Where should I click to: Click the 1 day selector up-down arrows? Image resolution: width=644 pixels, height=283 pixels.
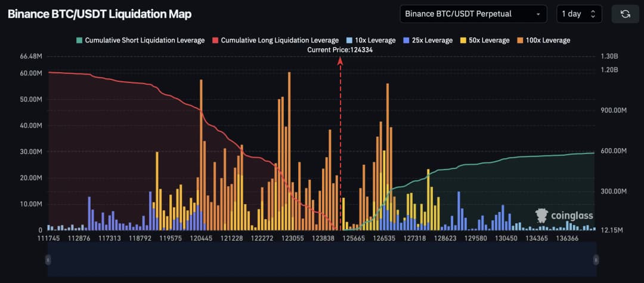593,14
